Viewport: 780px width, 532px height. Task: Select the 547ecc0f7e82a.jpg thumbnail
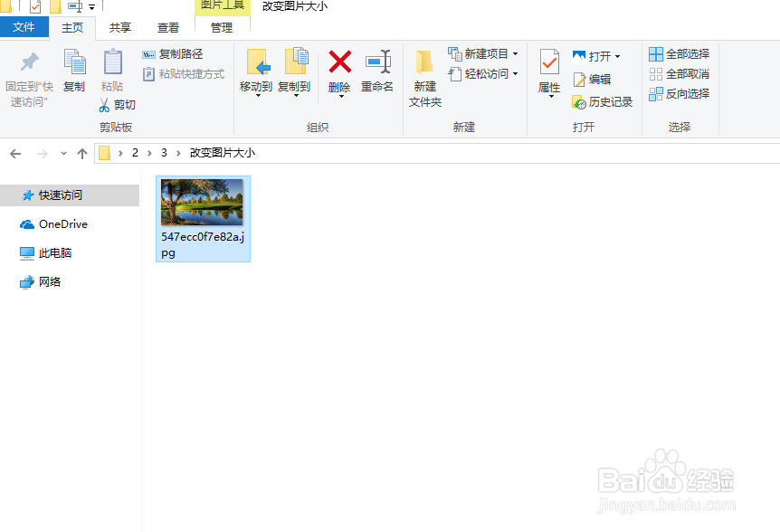click(x=202, y=203)
